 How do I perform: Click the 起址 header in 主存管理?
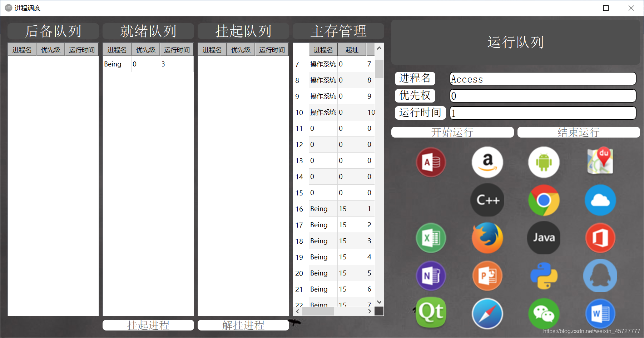tap(352, 50)
